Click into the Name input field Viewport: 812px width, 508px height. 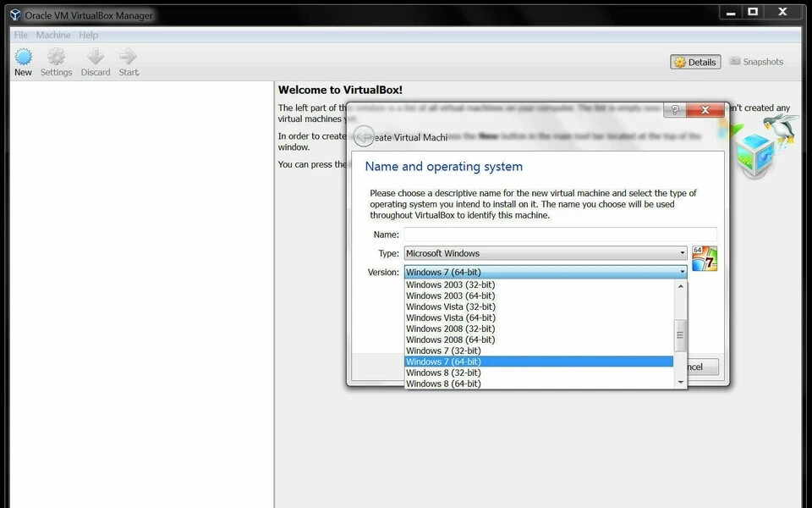pyautogui.click(x=560, y=235)
